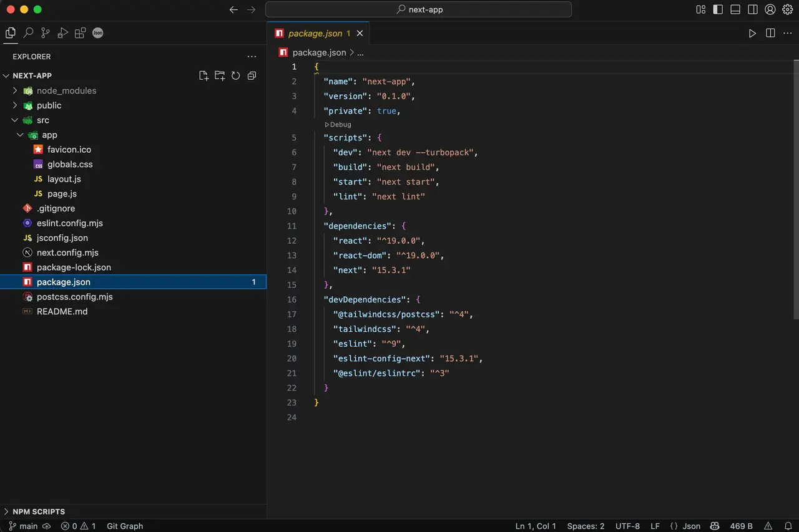The height and width of the screenshot is (532, 799).
Task: Synchronize changes via the cloud icon
Action: tap(47, 526)
